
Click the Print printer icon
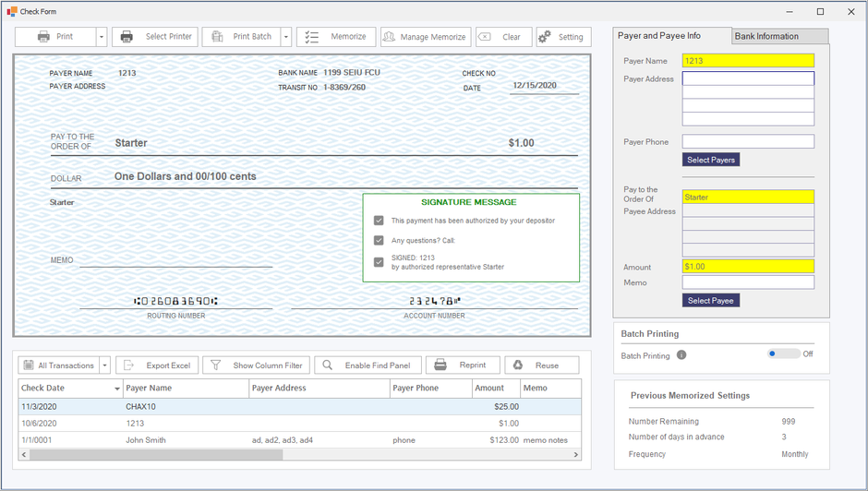[43, 37]
